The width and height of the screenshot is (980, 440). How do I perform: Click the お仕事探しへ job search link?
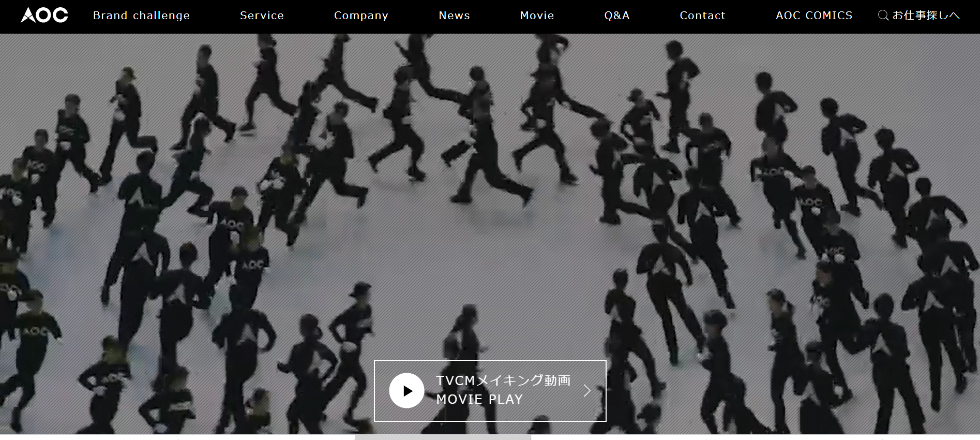926,16
